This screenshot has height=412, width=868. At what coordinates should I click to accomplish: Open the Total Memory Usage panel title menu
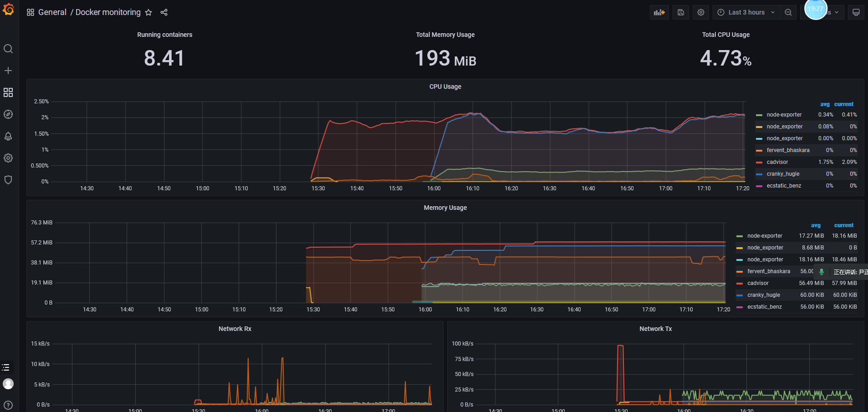[445, 35]
